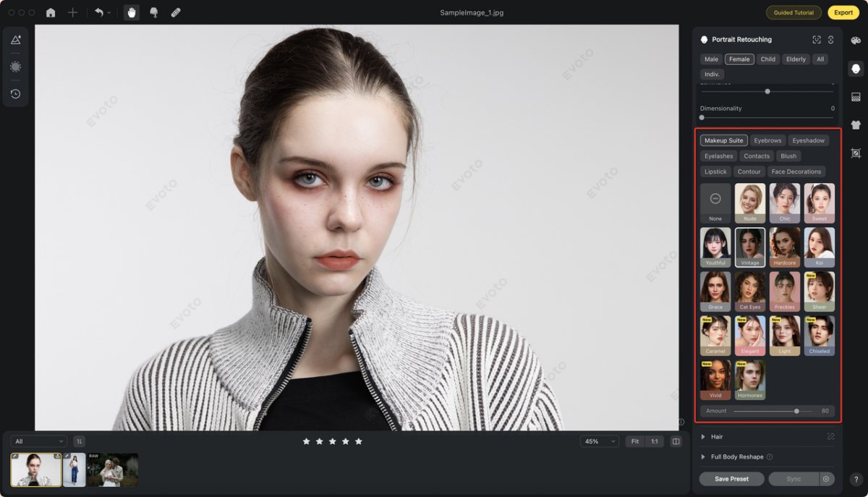Apply the Freckles makeup preset

pos(785,292)
